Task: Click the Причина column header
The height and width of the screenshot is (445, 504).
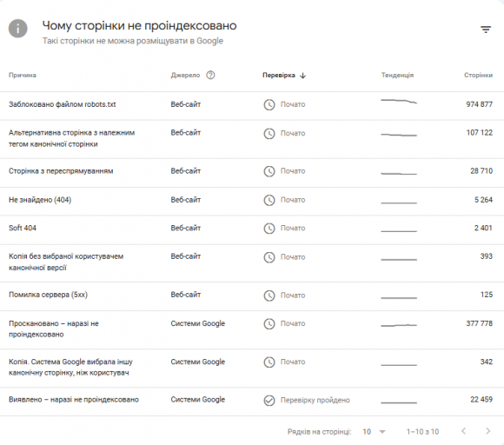Action: [23, 76]
